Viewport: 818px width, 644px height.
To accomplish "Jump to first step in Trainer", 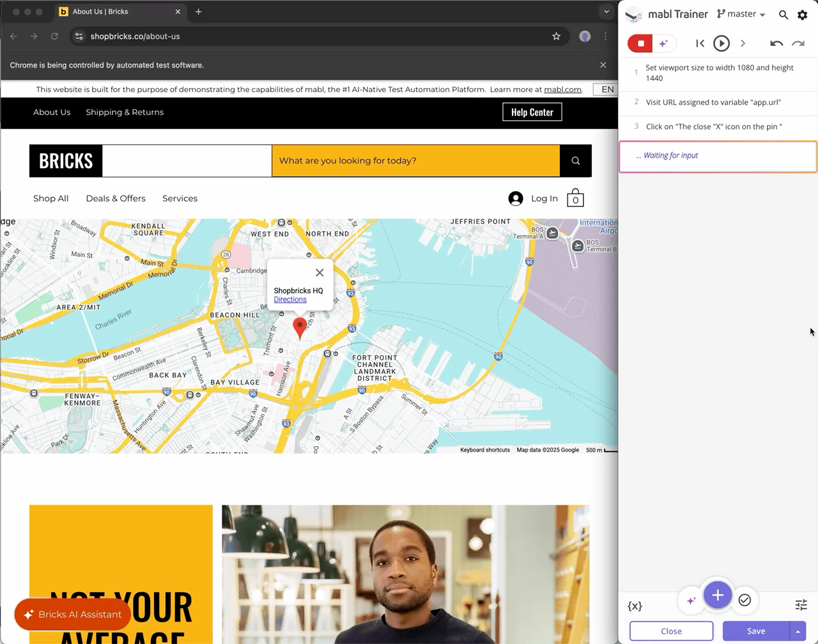I will [x=700, y=43].
